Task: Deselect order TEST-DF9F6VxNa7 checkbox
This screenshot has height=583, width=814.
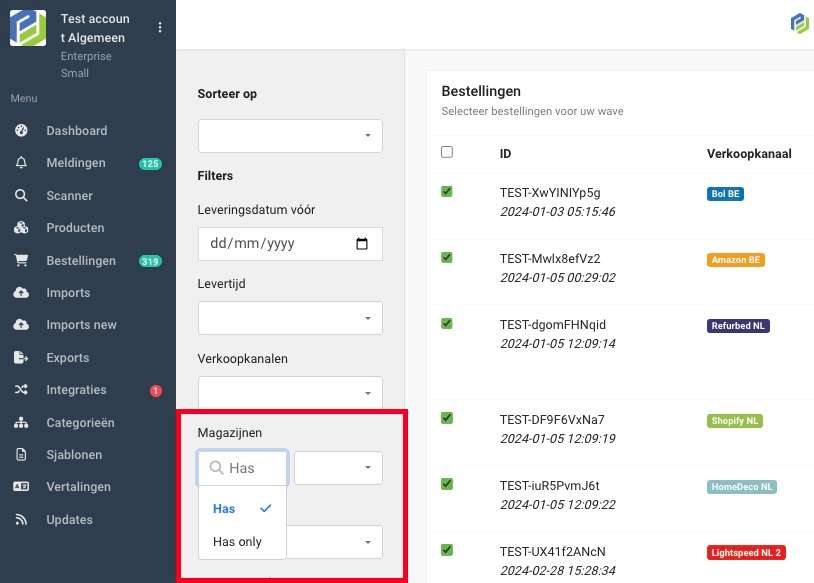Action: coord(447,418)
